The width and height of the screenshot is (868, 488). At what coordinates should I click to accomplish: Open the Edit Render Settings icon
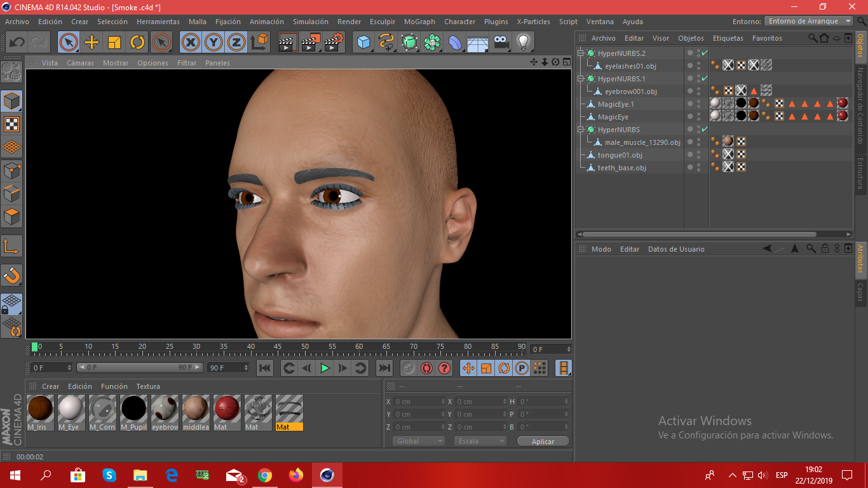[x=334, y=43]
